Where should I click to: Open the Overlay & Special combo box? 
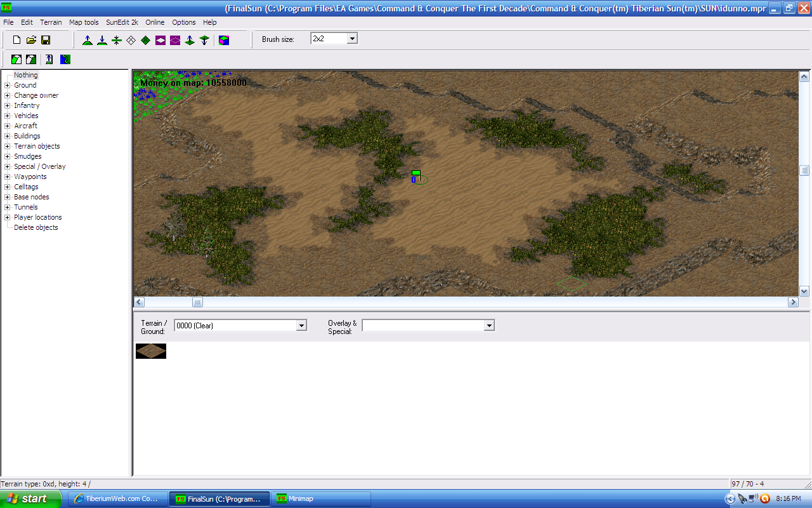pyautogui.click(x=489, y=325)
